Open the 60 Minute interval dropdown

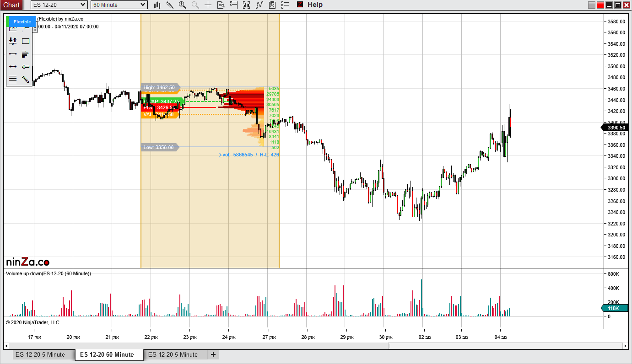pos(119,5)
